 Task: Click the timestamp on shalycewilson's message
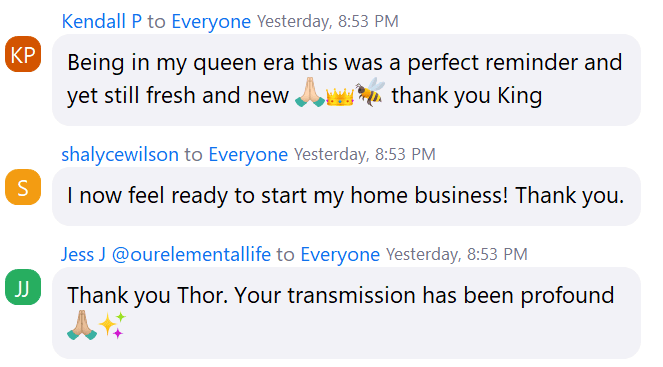364,154
